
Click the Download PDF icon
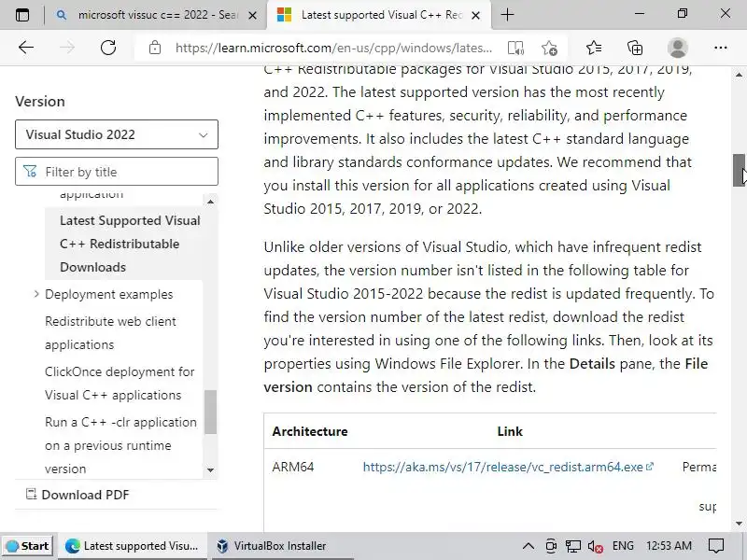31,495
